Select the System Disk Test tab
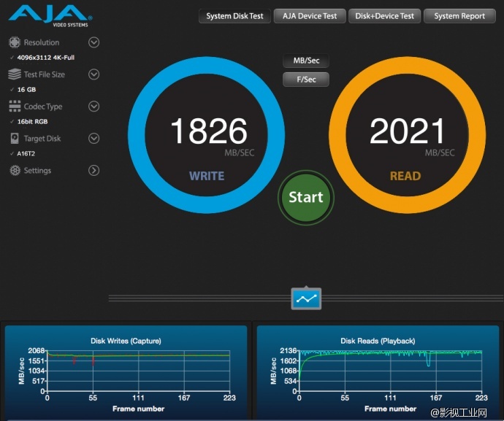Viewport: 504px width, 421px height. pos(234,16)
